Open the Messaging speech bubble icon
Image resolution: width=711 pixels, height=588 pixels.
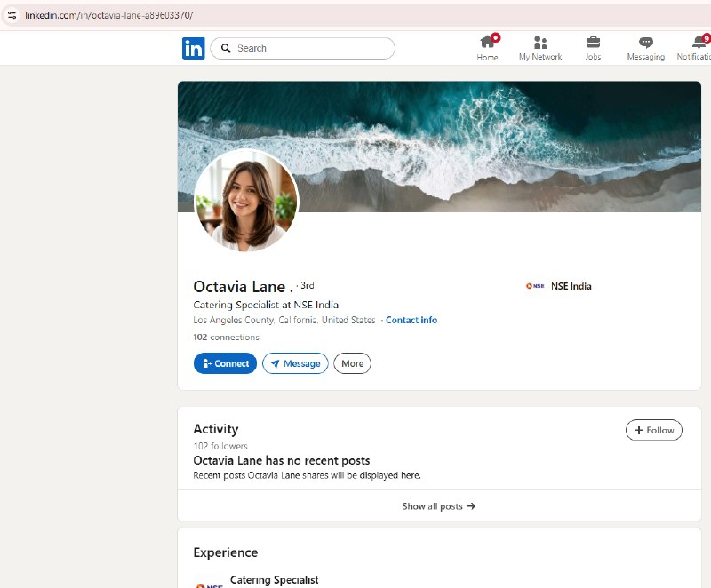coord(646,43)
